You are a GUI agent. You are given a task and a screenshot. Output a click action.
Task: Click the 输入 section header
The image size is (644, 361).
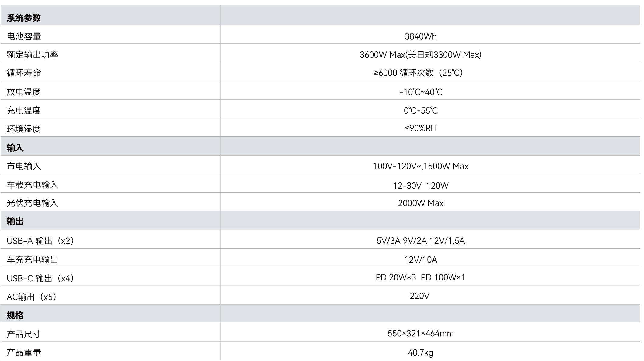[15, 148]
